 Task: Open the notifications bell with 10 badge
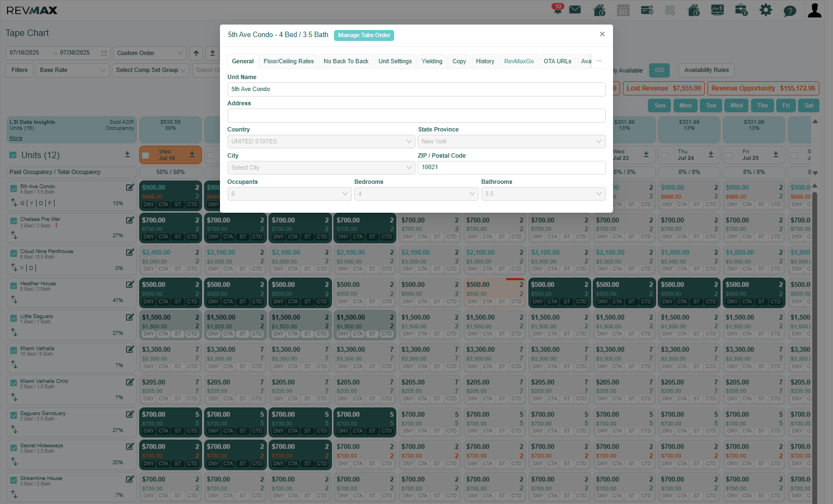tap(557, 9)
